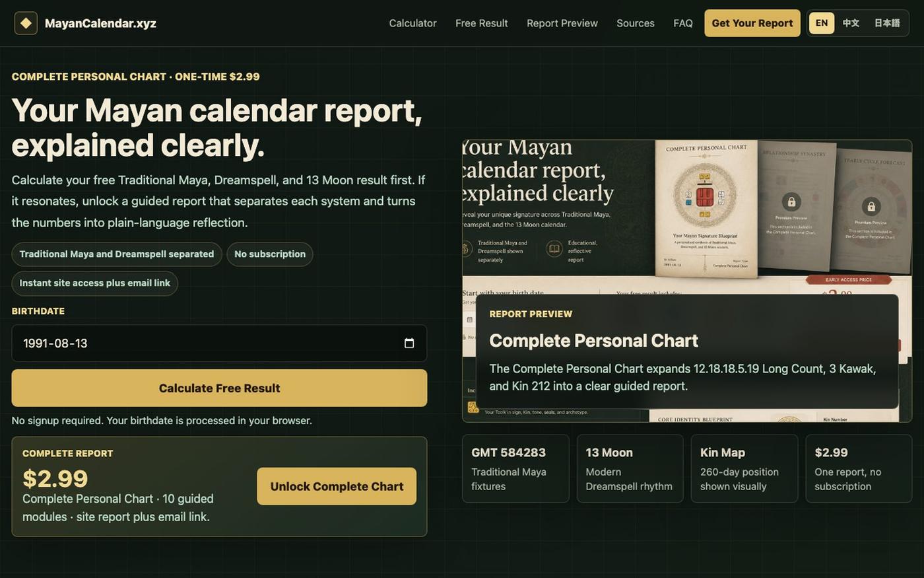This screenshot has width=924, height=578.
Task: Click the Traditional Maya and Dreamspell separated pill
Action: point(117,254)
